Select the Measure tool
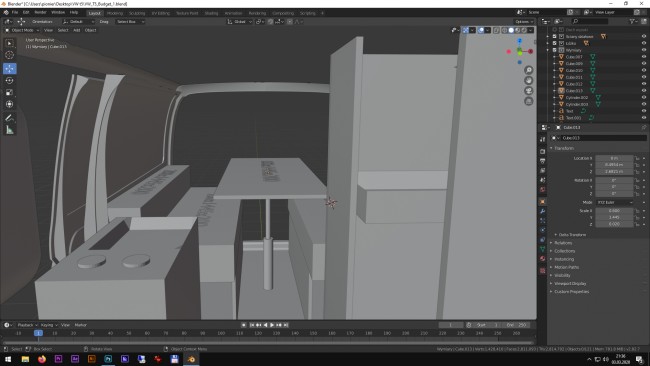Screen dimensions: 650x366 (x=10, y=130)
